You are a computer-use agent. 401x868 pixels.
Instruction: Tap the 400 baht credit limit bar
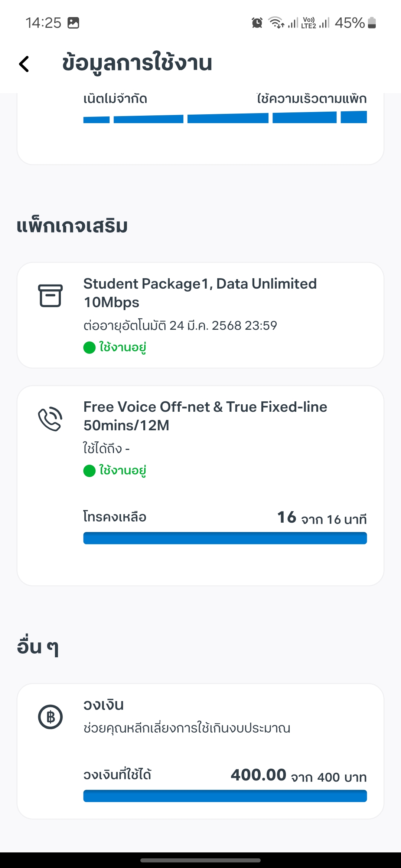[225, 796]
